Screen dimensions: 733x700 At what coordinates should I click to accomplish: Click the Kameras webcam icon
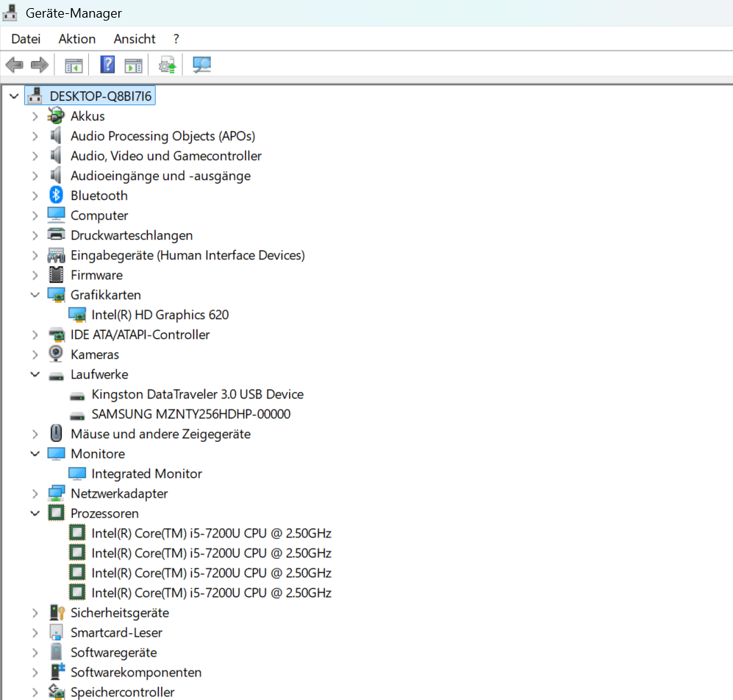[56, 354]
